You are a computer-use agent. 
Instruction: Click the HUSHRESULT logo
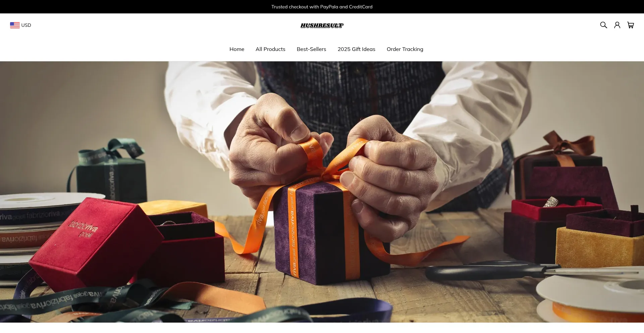(322, 25)
